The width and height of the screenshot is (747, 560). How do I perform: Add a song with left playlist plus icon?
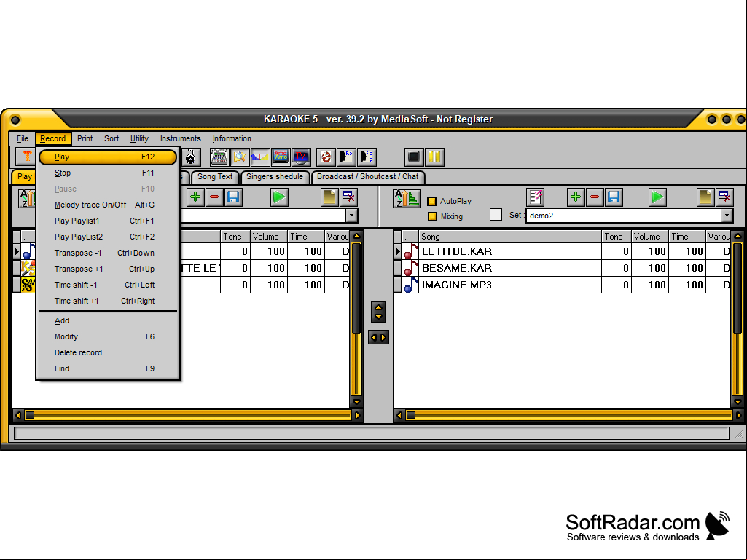tap(195, 197)
